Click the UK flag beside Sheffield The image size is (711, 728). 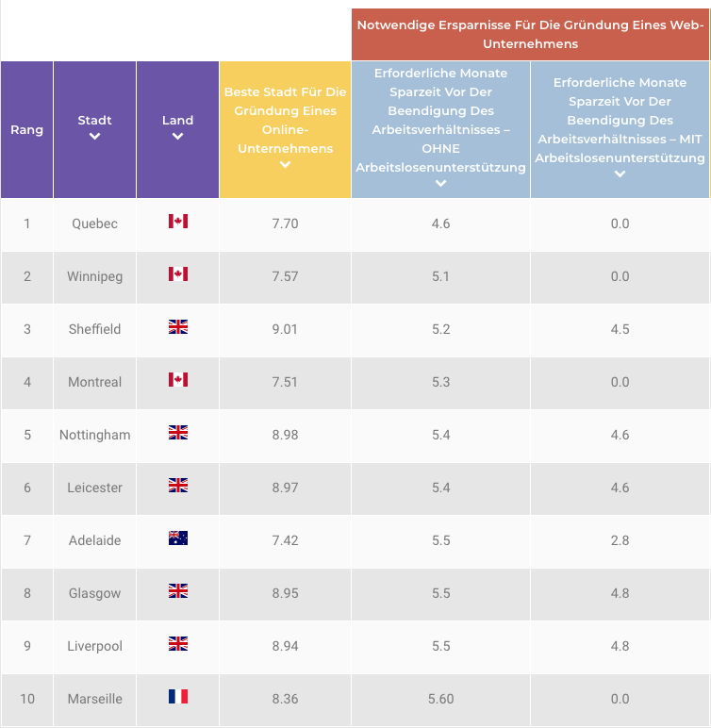click(177, 327)
